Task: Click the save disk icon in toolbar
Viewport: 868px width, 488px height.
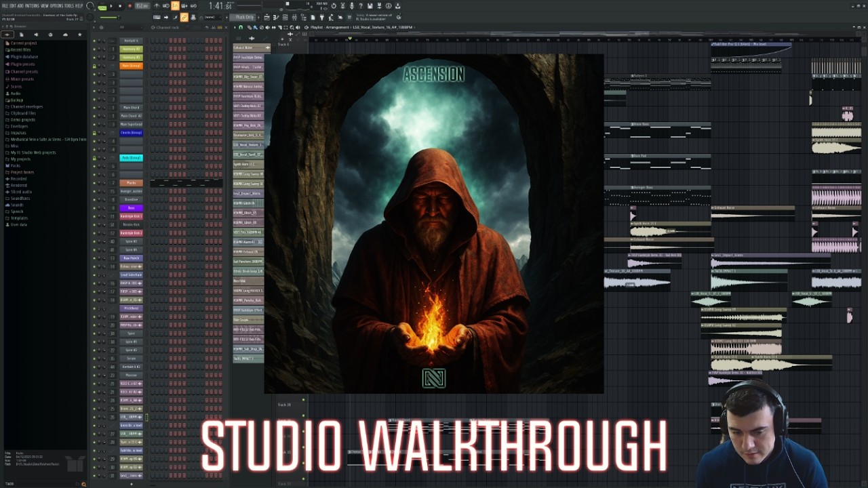Action: coord(370,6)
